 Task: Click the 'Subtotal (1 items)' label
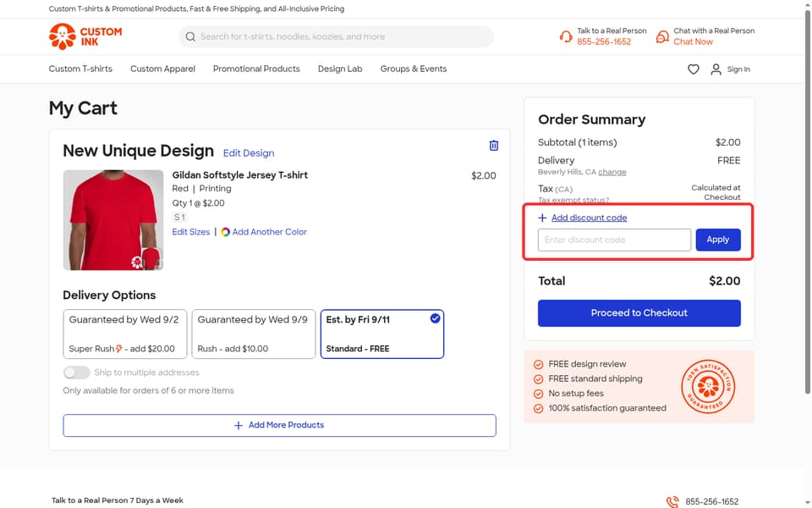point(578,142)
